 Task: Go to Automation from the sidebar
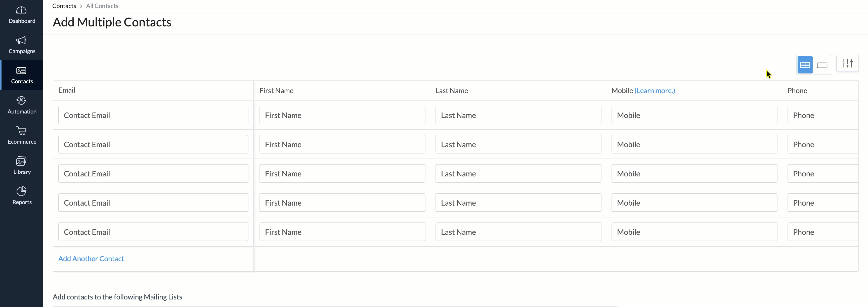(x=21, y=101)
